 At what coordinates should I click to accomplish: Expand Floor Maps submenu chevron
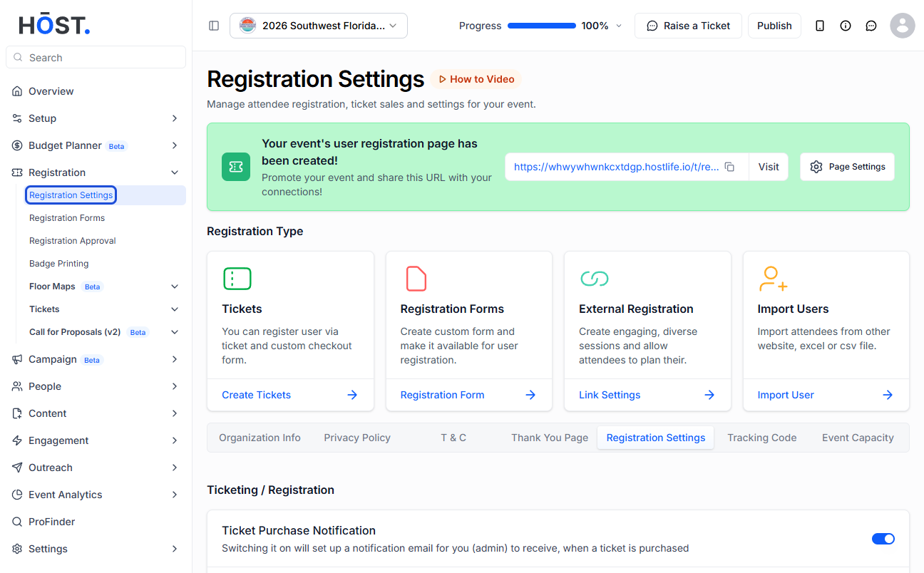(175, 286)
